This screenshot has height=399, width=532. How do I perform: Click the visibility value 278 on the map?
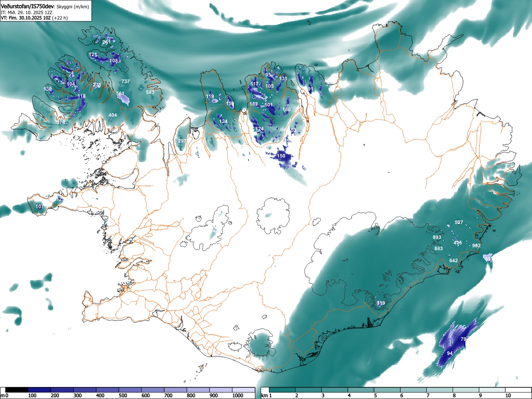97,85
